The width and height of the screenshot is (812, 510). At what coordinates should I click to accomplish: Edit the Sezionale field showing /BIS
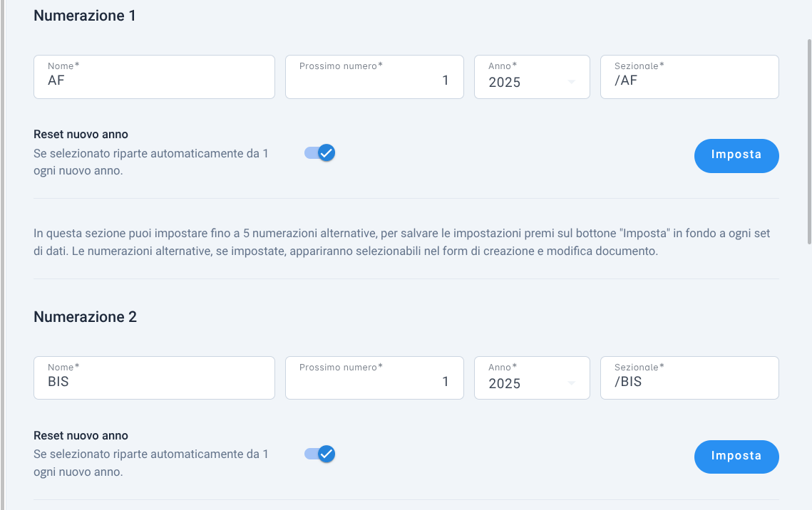click(689, 378)
